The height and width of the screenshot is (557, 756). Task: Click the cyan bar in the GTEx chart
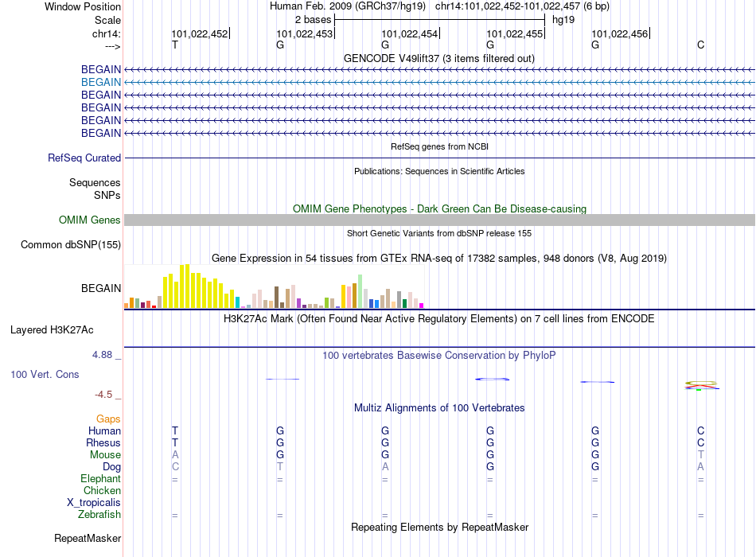tap(238, 302)
